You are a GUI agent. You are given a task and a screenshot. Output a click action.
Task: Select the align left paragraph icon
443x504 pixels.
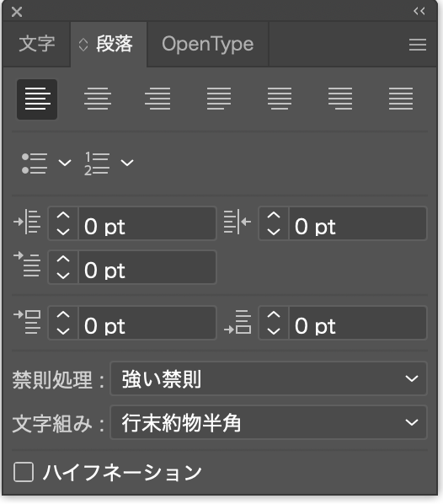(x=37, y=99)
